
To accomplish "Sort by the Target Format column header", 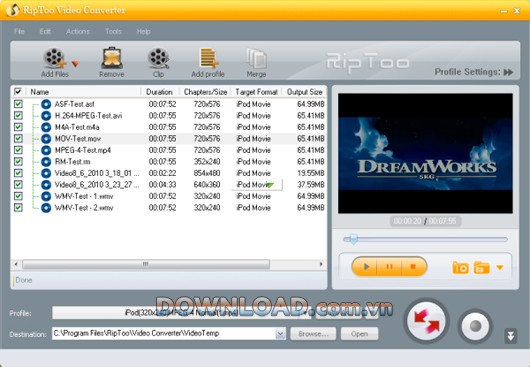I will (257, 92).
